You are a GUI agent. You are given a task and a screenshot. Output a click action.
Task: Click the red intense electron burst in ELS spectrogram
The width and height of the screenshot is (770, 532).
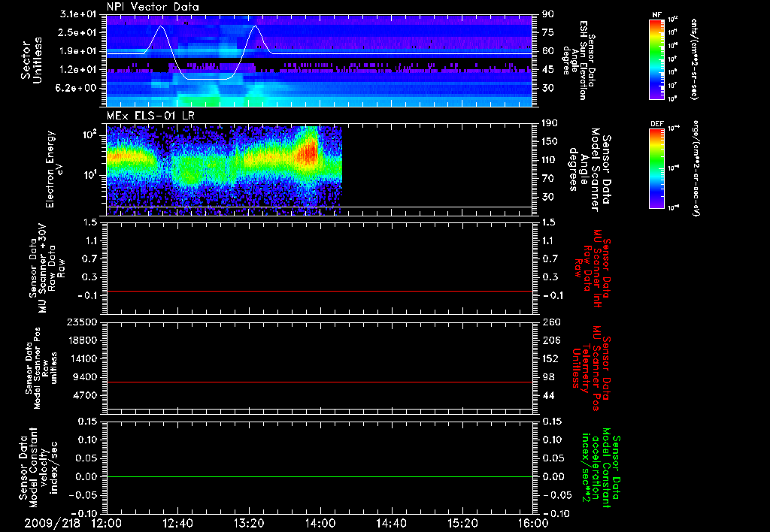coord(309,153)
